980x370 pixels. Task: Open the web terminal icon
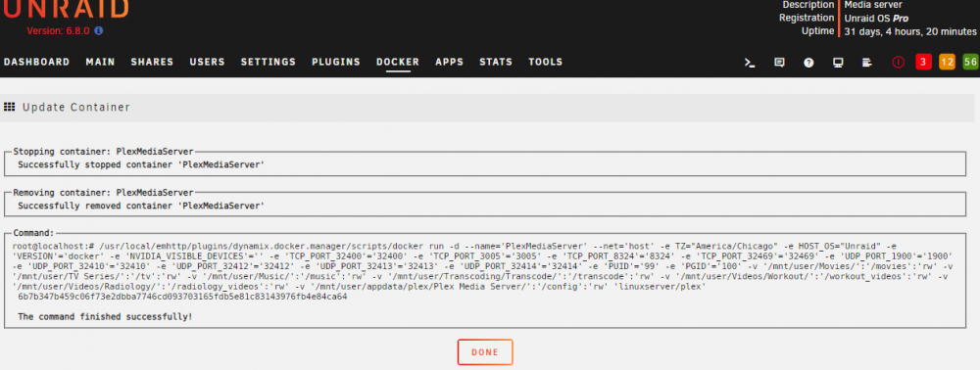click(x=750, y=63)
